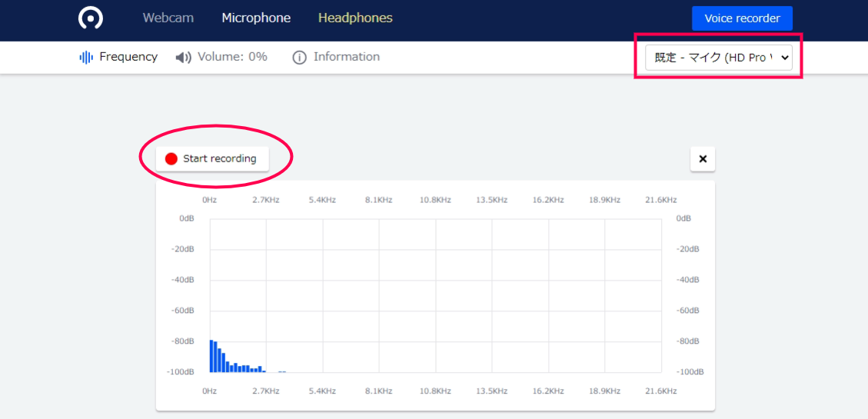The height and width of the screenshot is (419, 868).
Task: Click the top 10.8KHz axis label
Action: pyautogui.click(x=435, y=200)
